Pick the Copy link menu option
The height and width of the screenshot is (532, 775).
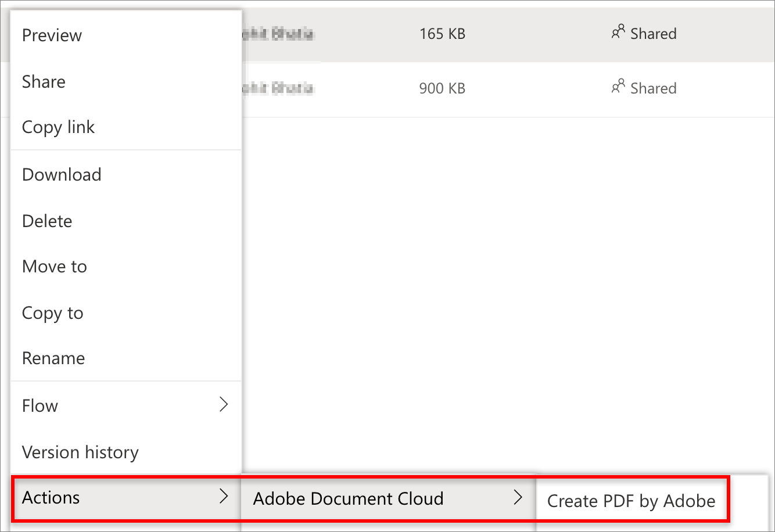tap(58, 127)
